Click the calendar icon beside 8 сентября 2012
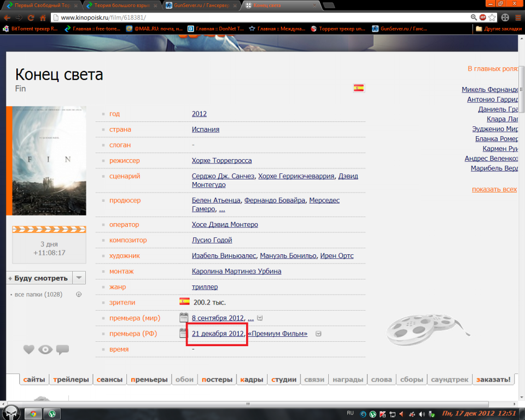525x420 pixels. pos(184,318)
